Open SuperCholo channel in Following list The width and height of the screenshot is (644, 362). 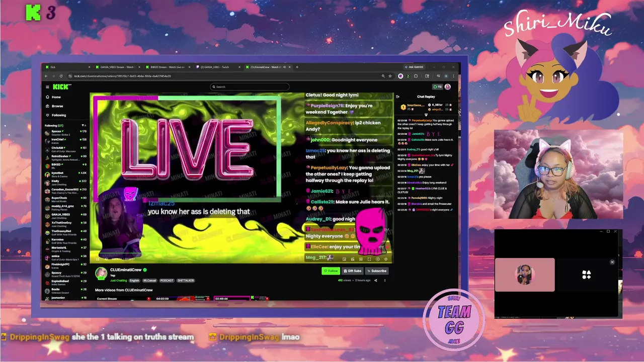click(65, 199)
